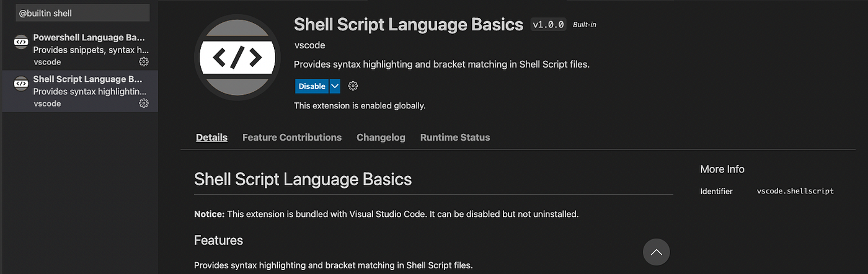
Task: Open the Feature Contributions tab
Action: [x=291, y=138]
